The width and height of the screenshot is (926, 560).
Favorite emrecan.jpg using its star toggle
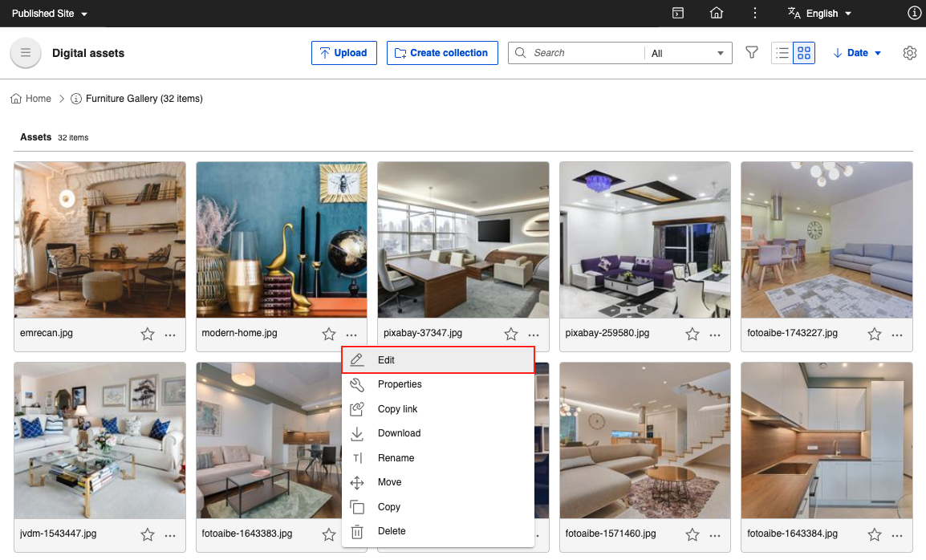pos(147,333)
